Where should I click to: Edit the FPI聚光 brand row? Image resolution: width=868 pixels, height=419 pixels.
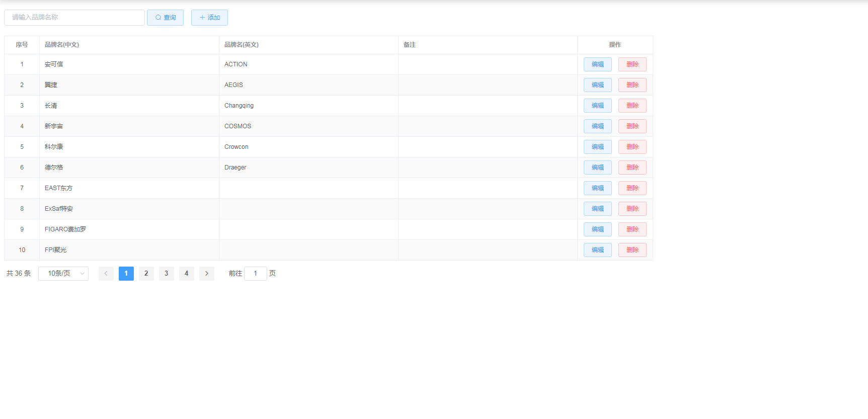597,250
